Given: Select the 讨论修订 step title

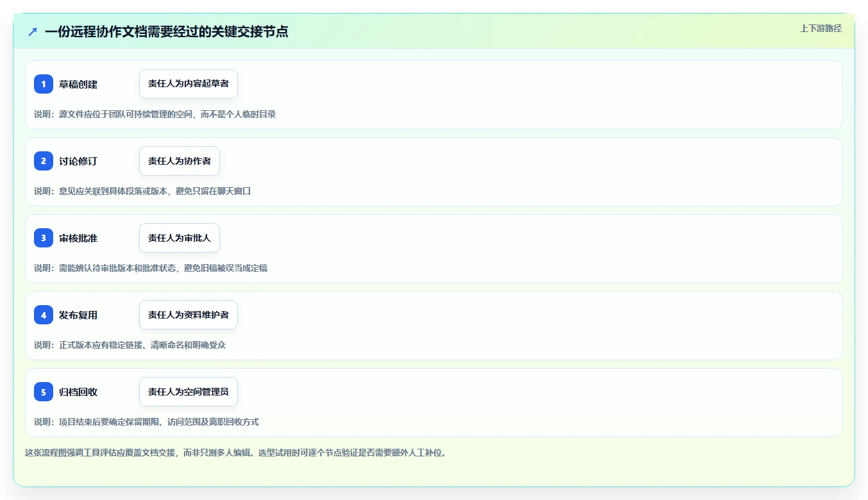Looking at the screenshot, I should pyautogui.click(x=78, y=161).
